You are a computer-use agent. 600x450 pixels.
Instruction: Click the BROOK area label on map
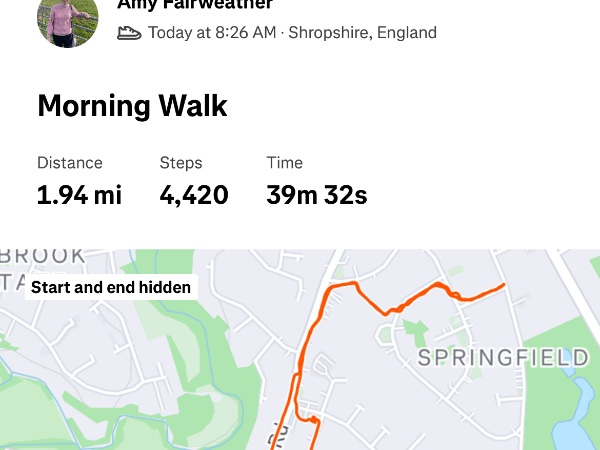(44, 256)
